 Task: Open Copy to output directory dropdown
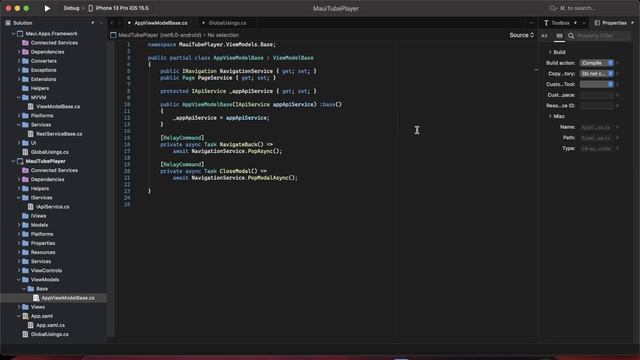(x=596, y=74)
